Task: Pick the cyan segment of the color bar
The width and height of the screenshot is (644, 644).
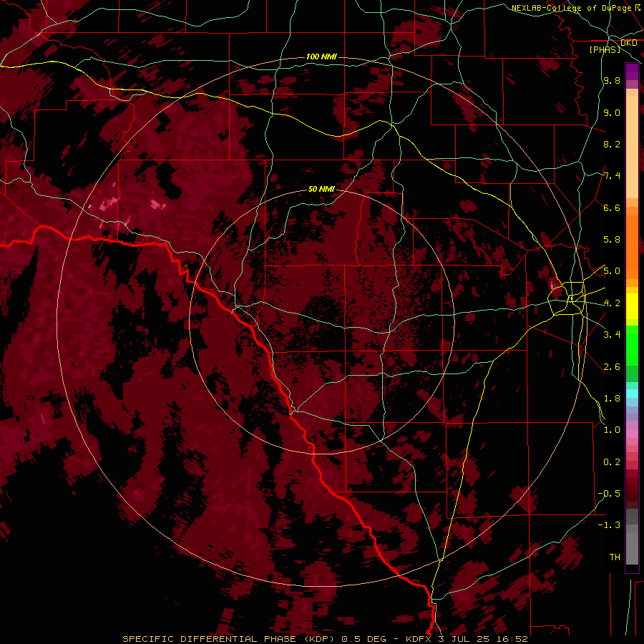Action: pyautogui.click(x=632, y=394)
